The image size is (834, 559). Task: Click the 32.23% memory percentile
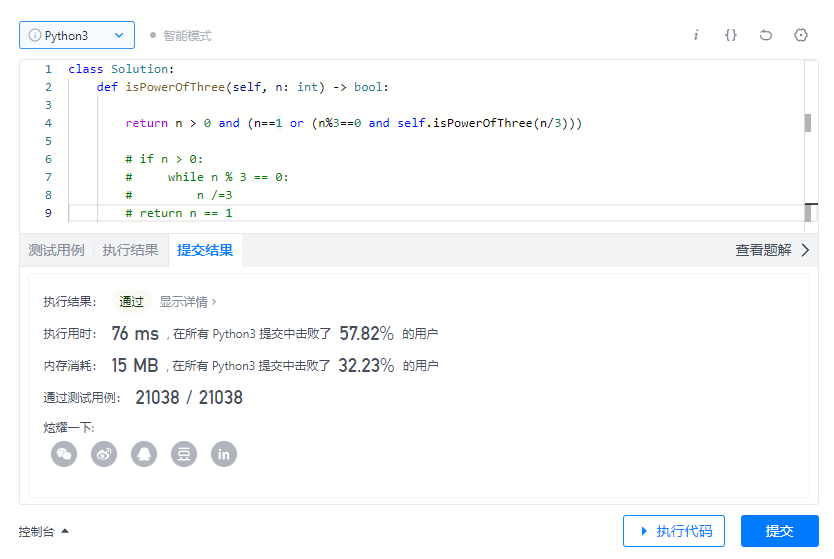[366, 365]
